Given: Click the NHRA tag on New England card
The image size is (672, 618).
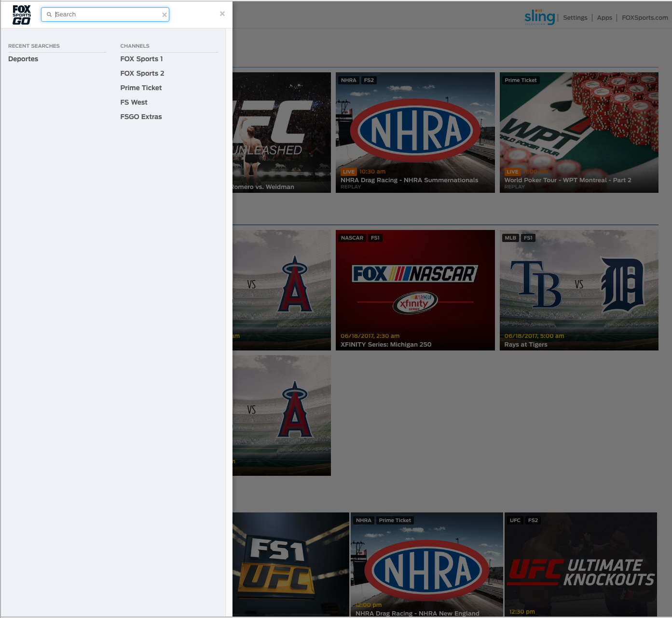Looking at the screenshot, I should (364, 521).
